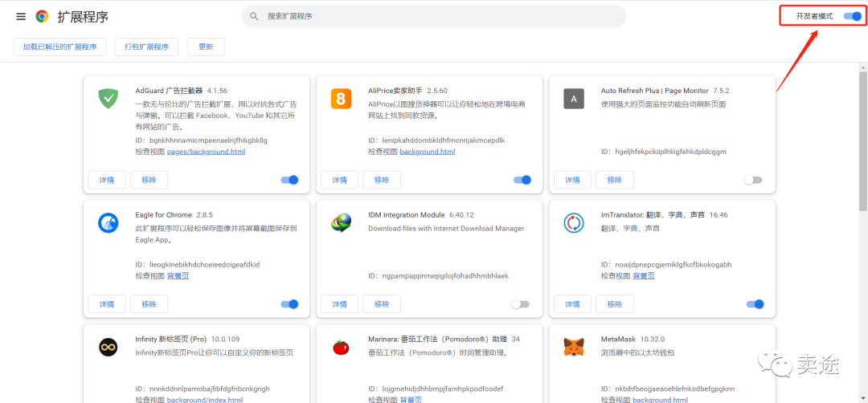Click 移除 for AdGuard

(149, 180)
